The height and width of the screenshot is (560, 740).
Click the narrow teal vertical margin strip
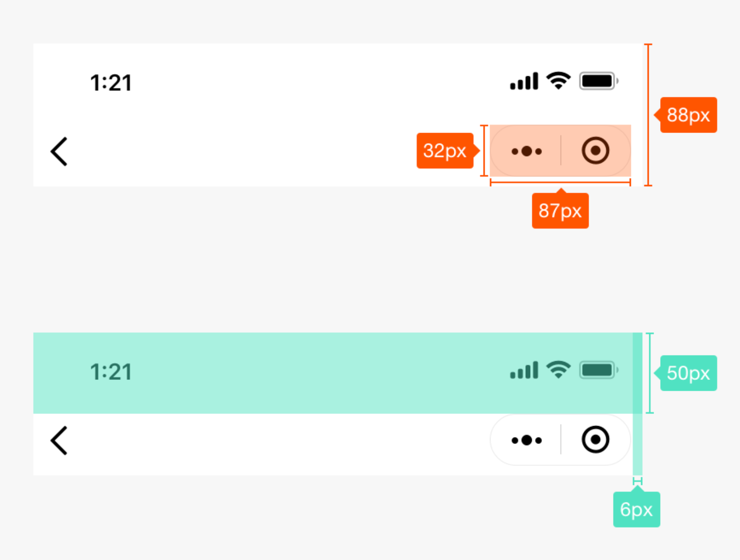(x=637, y=445)
